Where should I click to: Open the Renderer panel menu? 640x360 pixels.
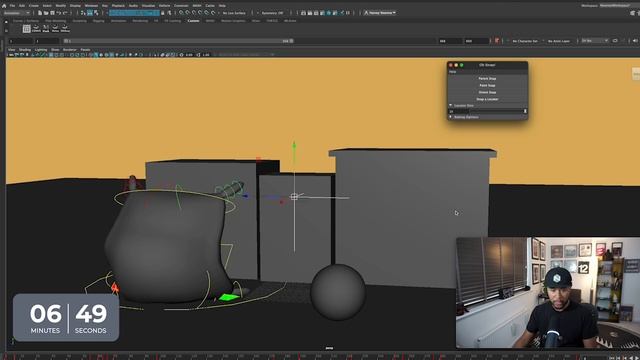(70, 50)
